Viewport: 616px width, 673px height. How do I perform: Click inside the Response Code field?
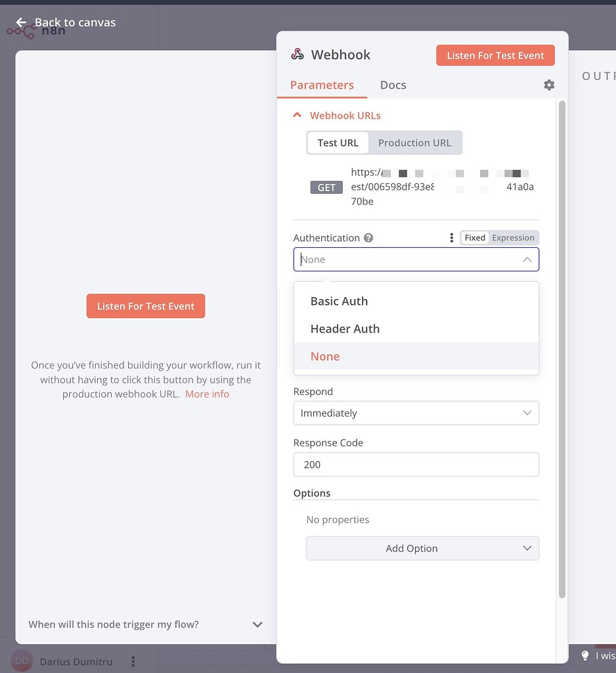click(416, 465)
